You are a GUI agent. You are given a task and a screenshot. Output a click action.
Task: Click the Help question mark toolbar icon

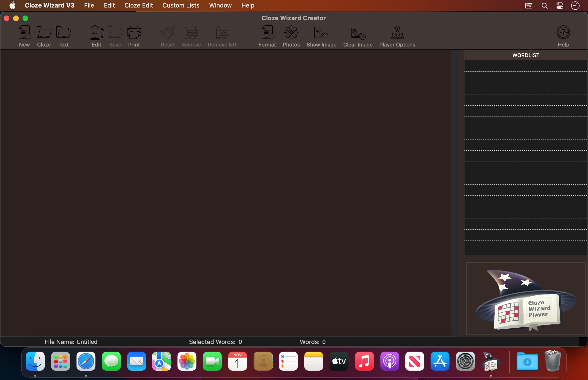coord(563,33)
